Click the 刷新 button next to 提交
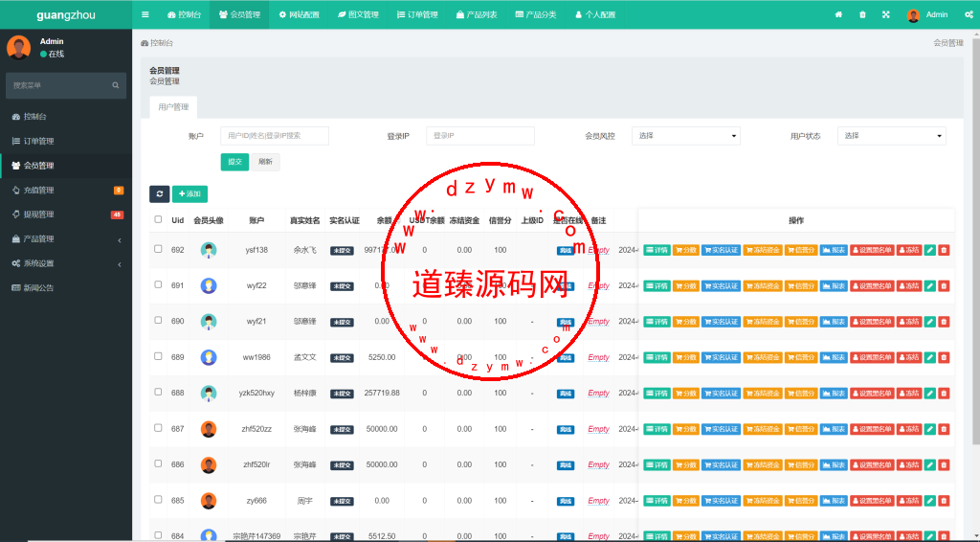 click(x=266, y=162)
